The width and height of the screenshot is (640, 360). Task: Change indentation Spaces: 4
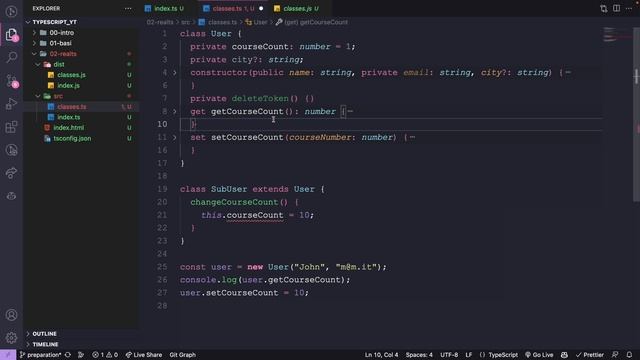click(x=419, y=355)
